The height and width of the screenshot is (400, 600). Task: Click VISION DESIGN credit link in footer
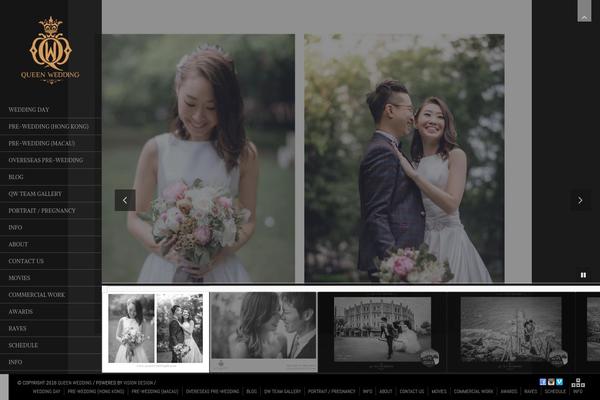(138, 383)
